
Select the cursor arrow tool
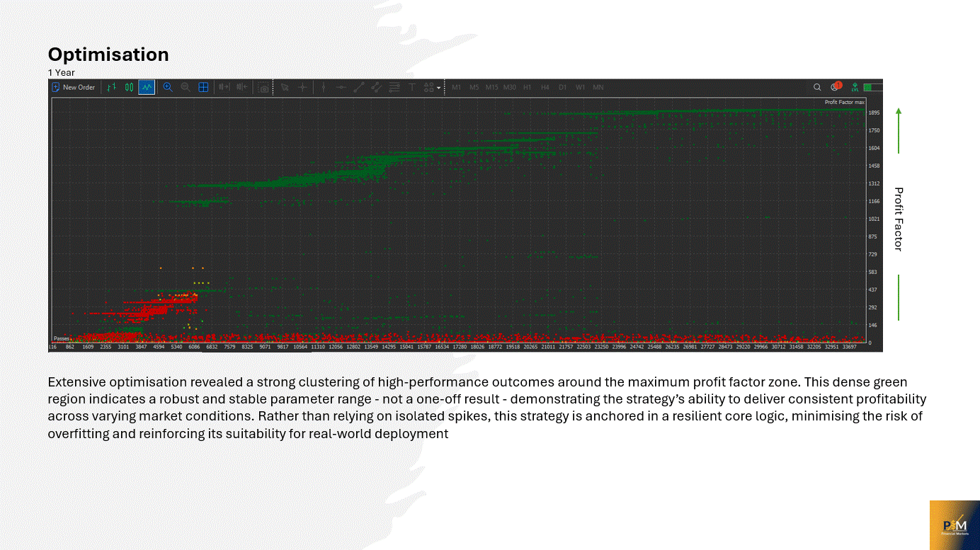pos(285,87)
